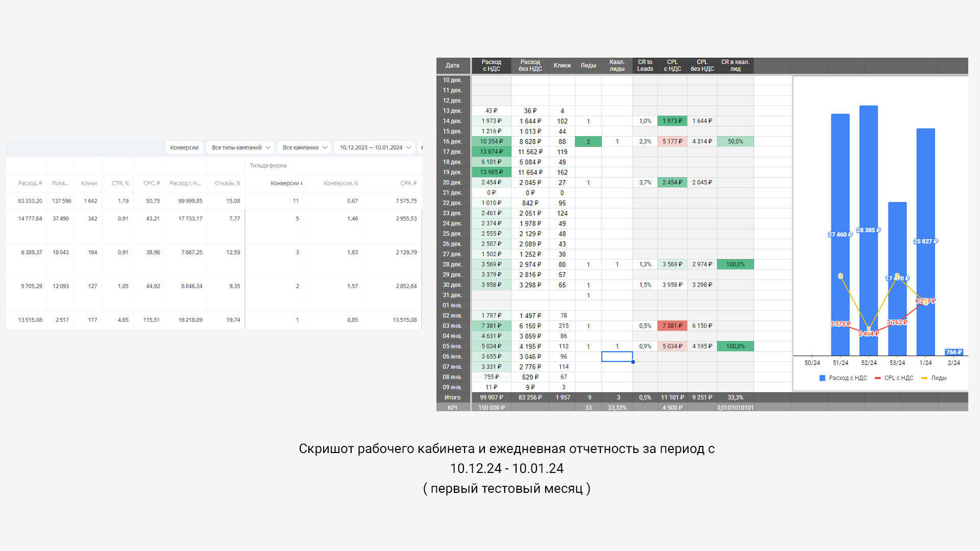Click the 'CTR, %' column header

(120, 183)
